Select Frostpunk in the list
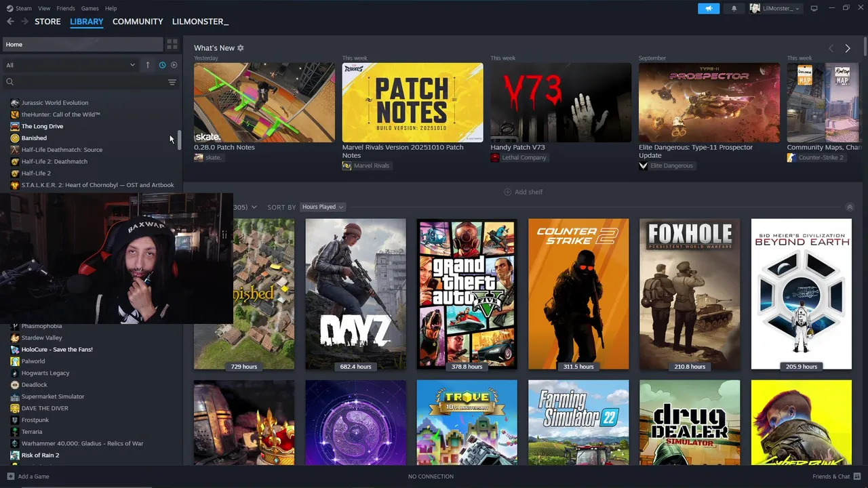The width and height of the screenshot is (868, 488). 35,420
